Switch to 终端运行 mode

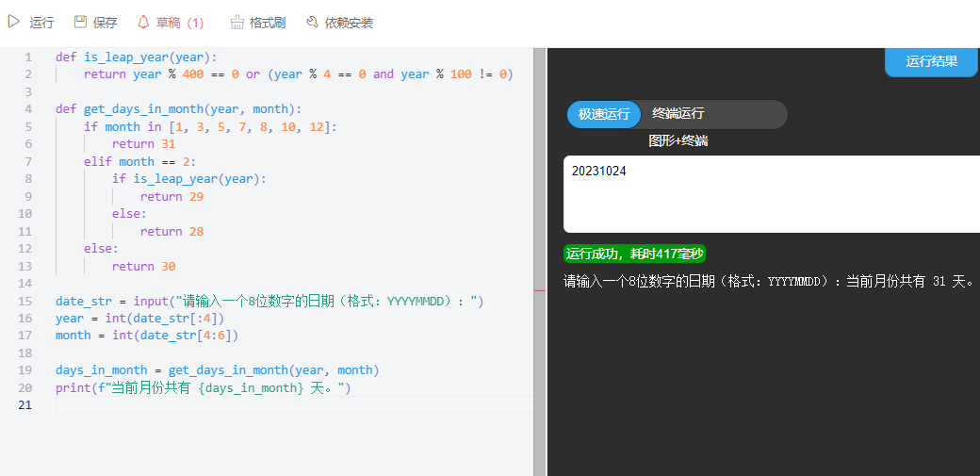click(x=678, y=114)
